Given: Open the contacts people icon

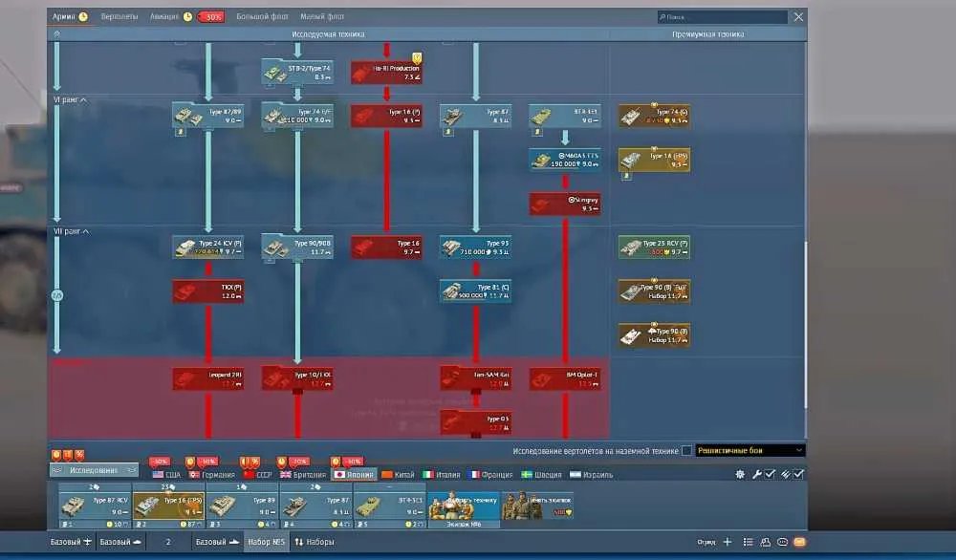Looking at the screenshot, I should (766, 542).
